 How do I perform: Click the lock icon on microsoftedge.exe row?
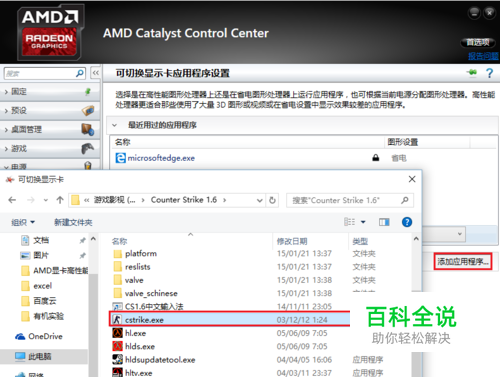376,158
